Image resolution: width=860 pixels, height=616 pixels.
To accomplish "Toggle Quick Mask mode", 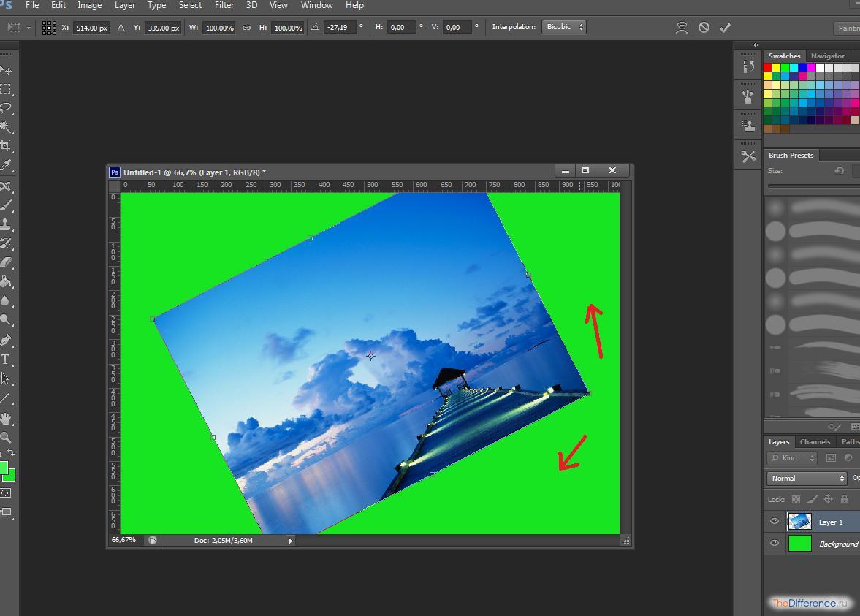I will coord(6,493).
